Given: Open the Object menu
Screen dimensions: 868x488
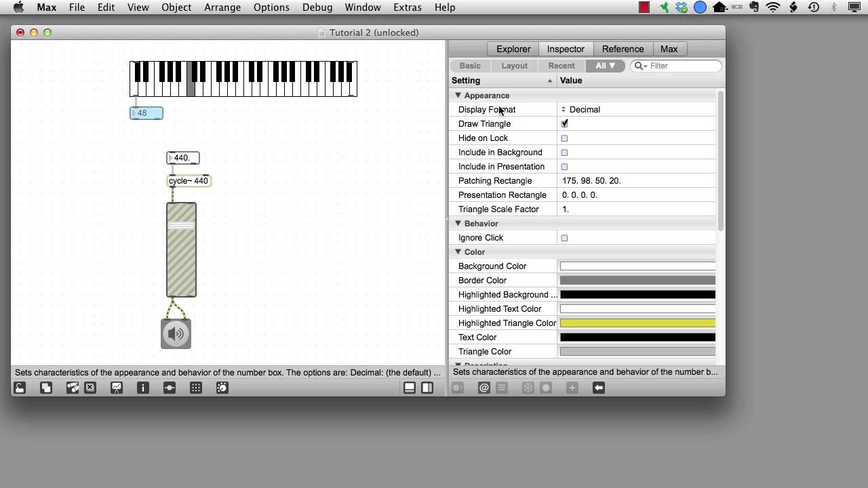Looking at the screenshot, I should 176,7.
